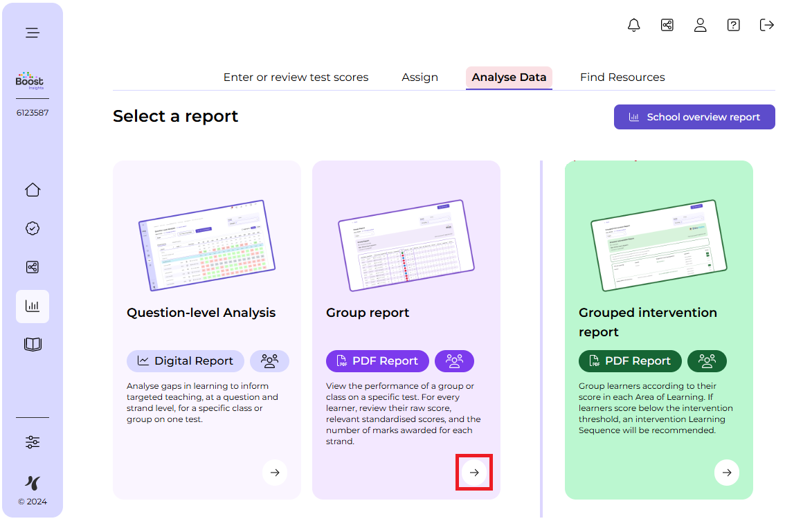Open Question-level Analysis via arrow button
Image resolution: width=812 pixels, height=521 pixels.
(275, 473)
